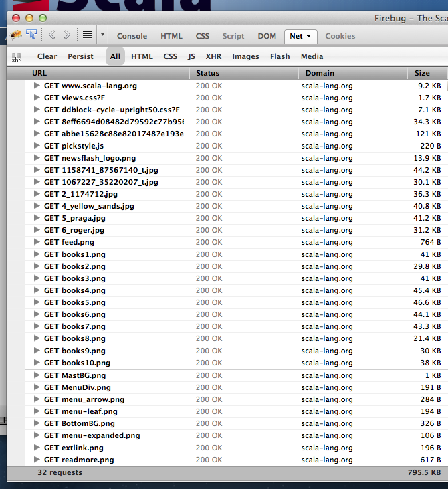Filter requests by Flash
This screenshot has height=489, width=448.
pos(280,56)
